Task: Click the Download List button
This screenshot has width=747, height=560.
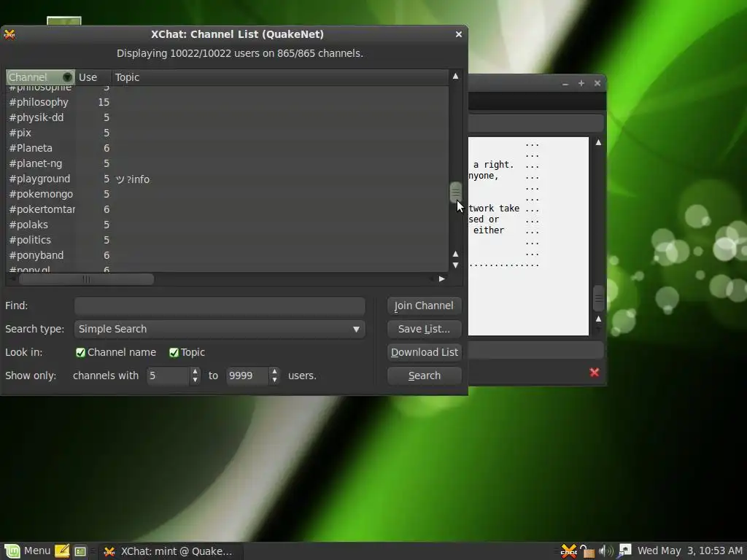Action: 424,352
